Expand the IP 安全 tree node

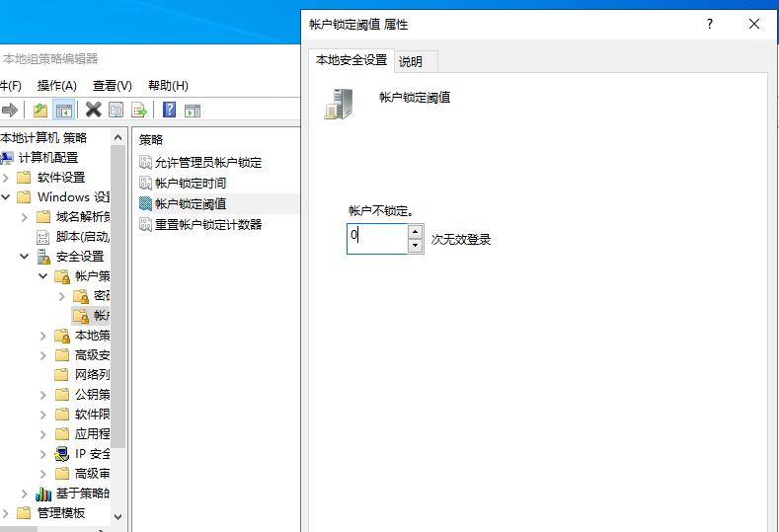tap(43, 454)
